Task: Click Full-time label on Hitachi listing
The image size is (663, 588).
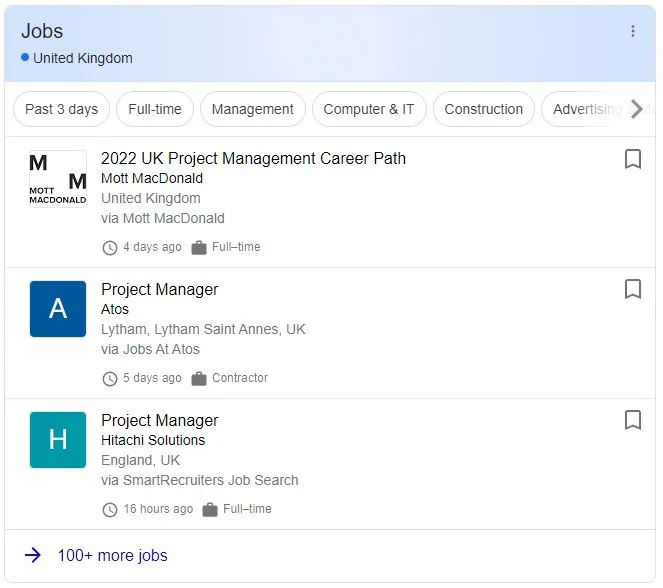Action: [x=247, y=509]
